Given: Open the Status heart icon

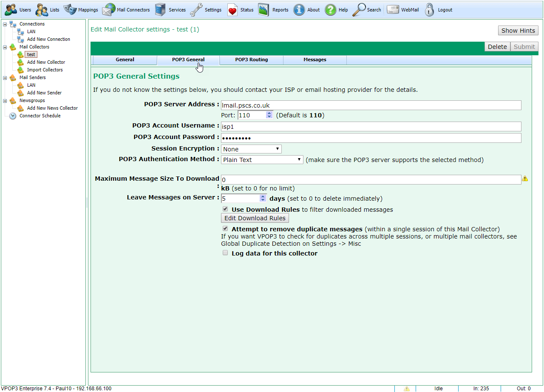Looking at the screenshot, I should click(232, 10).
